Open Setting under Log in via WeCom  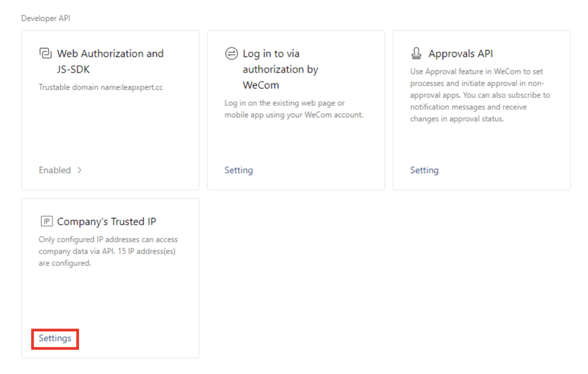tap(239, 170)
